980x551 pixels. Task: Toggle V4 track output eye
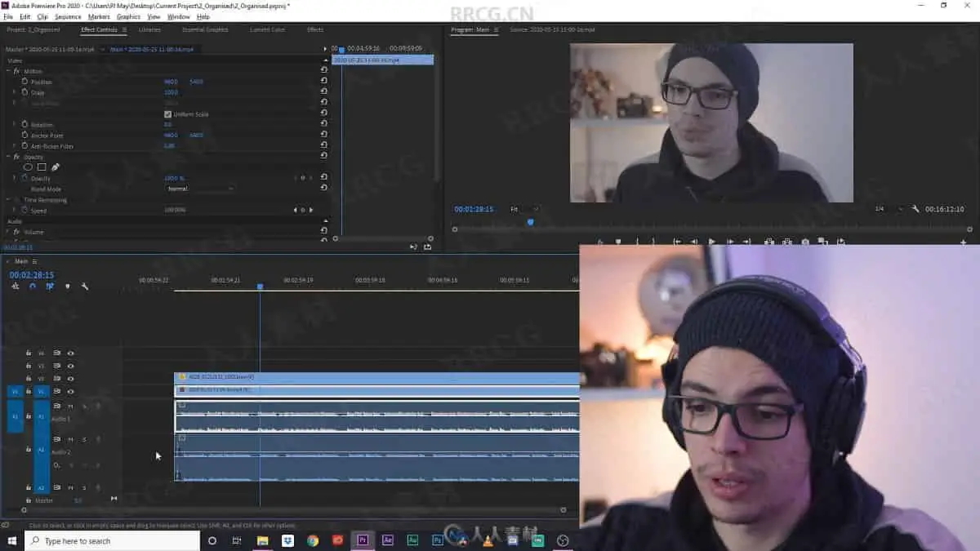tap(70, 353)
